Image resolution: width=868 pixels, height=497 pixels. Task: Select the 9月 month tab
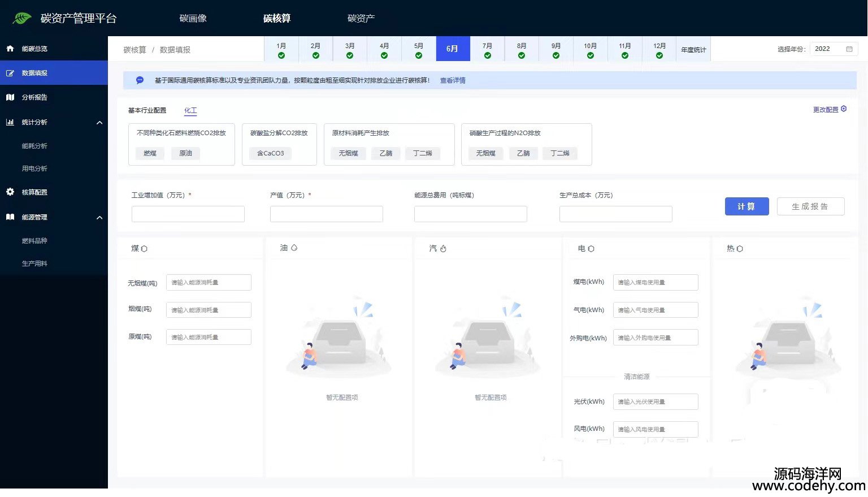click(x=556, y=49)
